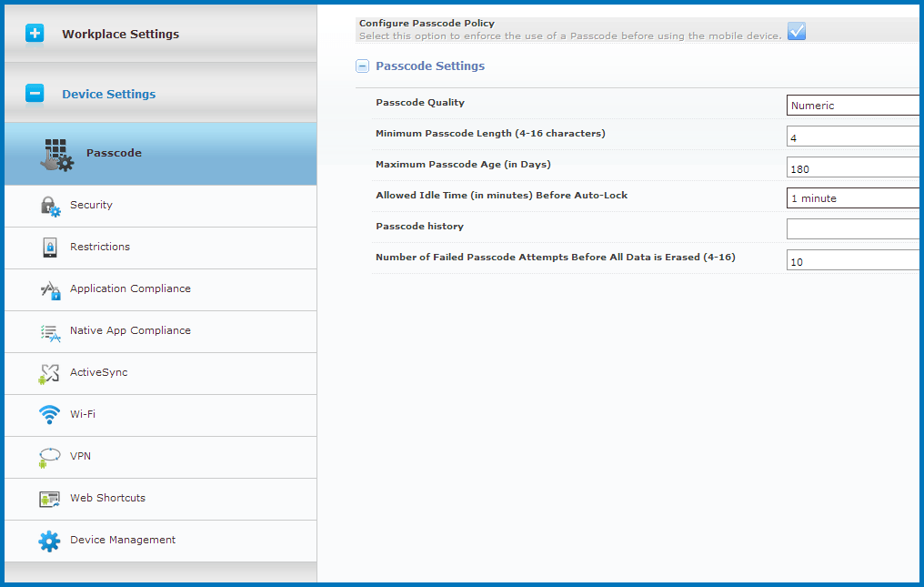This screenshot has width=924, height=587.
Task: Click the Application Compliance icon
Action: 50,290
